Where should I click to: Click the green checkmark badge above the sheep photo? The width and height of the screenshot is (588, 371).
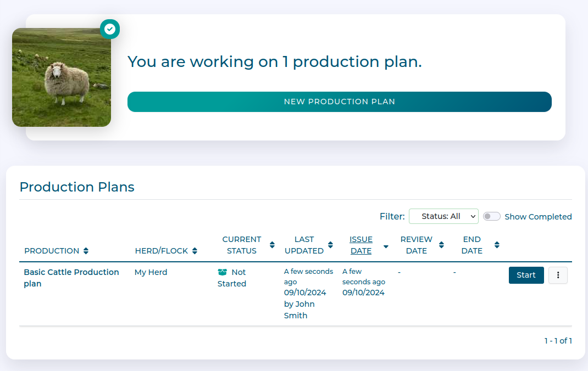tap(110, 29)
